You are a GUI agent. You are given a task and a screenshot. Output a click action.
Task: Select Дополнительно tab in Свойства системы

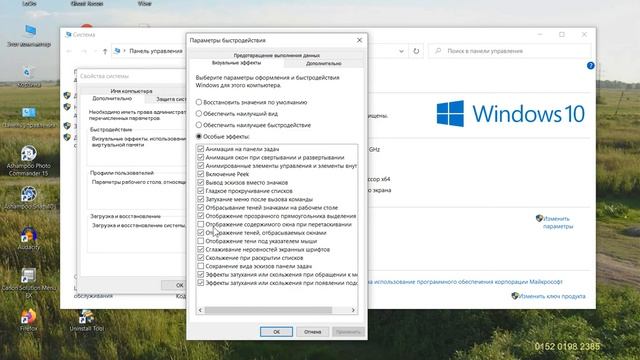coord(112,98)
